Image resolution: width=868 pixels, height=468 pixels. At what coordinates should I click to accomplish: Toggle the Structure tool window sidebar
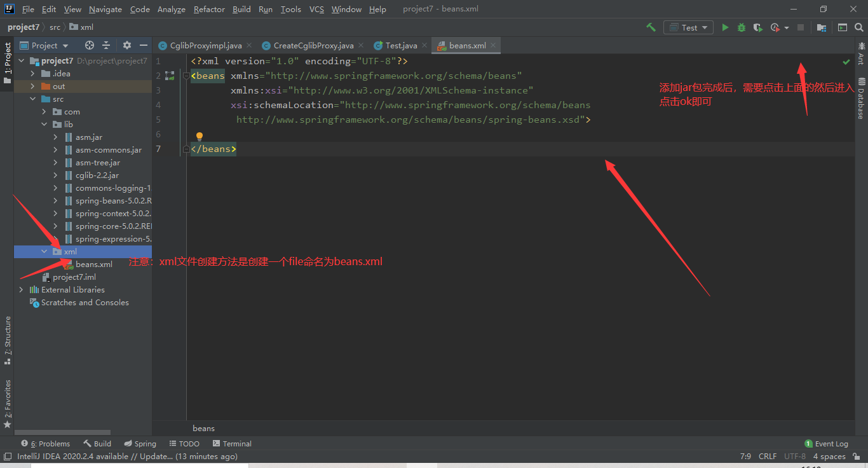pyautogui.click(x=8, y=340)
